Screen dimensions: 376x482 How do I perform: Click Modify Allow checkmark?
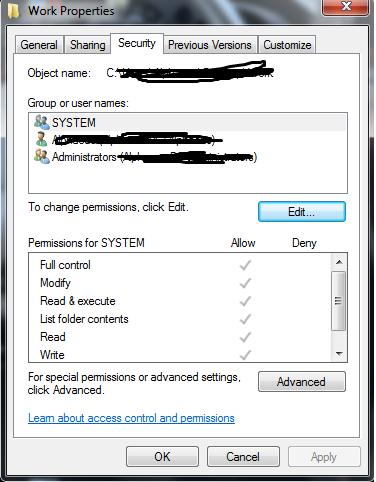coord(245,283)
